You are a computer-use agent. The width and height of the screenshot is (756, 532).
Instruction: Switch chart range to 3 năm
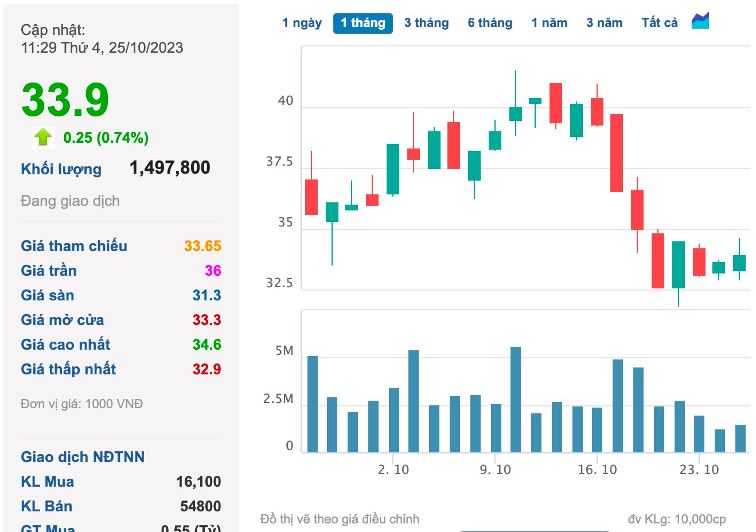pos(605,23)
